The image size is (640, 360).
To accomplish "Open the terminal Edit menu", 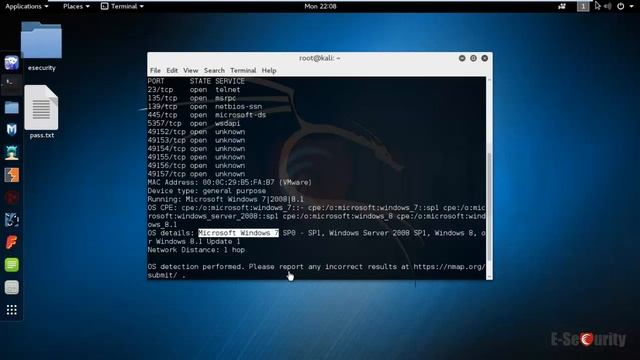I will [x=172, y=70].
